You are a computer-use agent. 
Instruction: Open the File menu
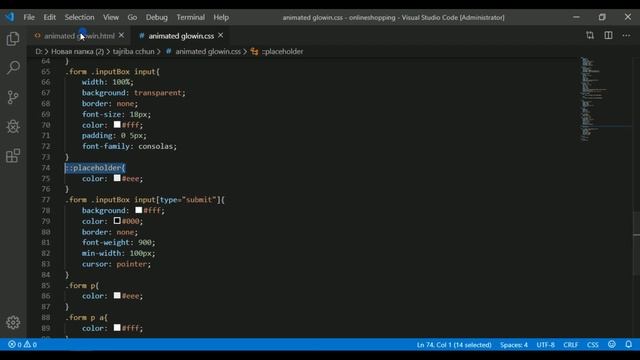pyautogui.click(x=29, y=17)
